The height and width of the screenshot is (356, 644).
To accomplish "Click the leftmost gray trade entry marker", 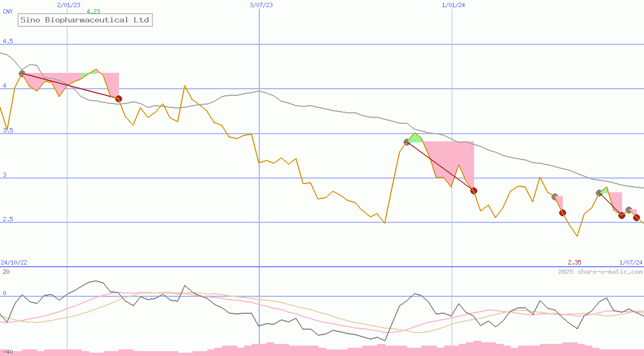I will [x=22, y=73].
